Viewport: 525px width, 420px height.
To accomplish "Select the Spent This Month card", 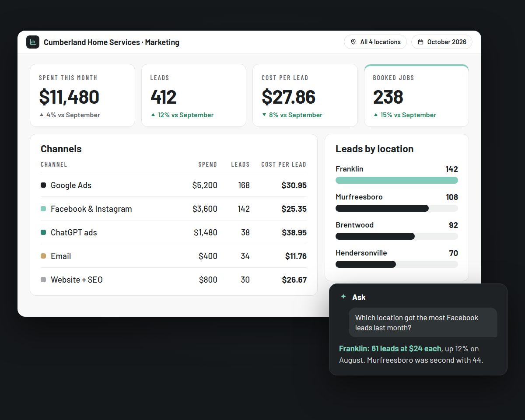I will (82, 95).
